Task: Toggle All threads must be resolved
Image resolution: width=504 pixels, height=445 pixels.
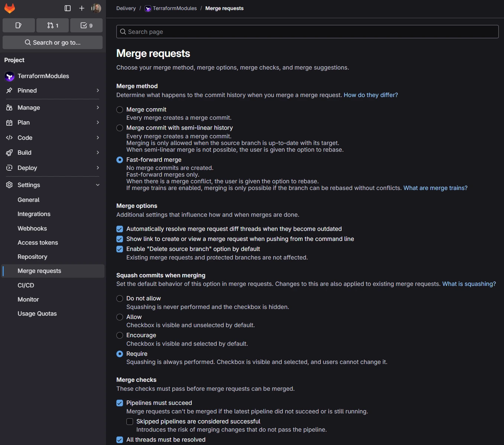Action: tap(120, 440)
